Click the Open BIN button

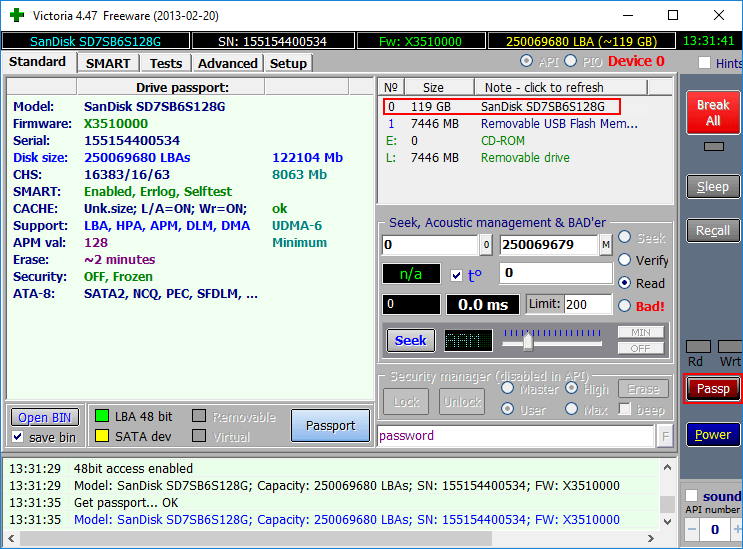[45, 418]
